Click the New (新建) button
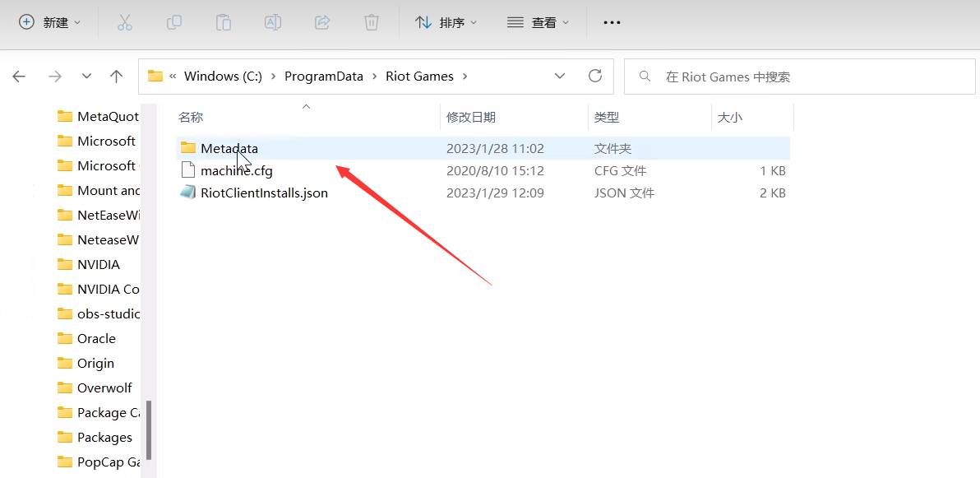This screenshot has width=980, height=478. point(50,22)
